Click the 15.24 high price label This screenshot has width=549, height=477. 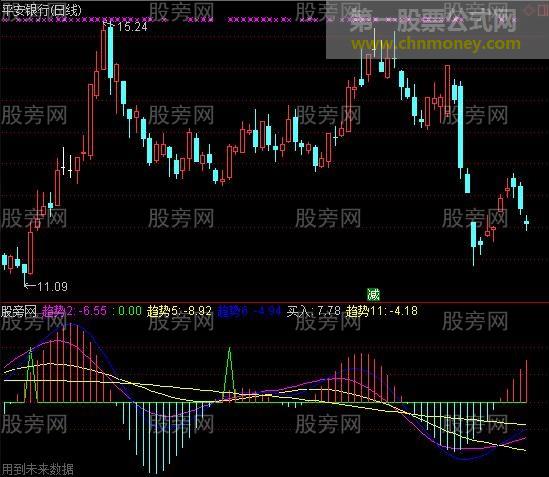[x=132, y=27]
